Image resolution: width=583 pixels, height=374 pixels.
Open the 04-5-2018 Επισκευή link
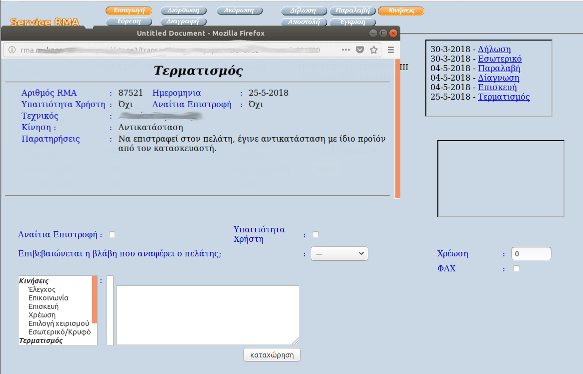click(x=497, y=87)
